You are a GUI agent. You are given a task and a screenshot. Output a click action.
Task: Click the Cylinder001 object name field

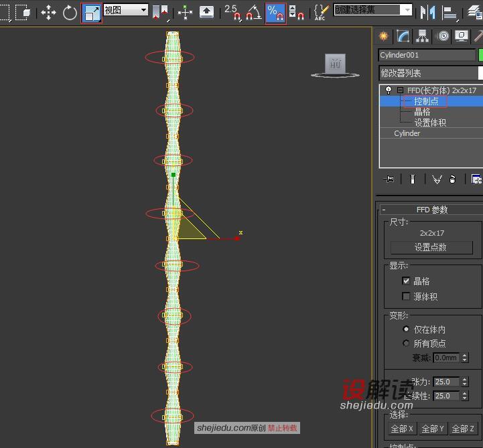point(427,55)
